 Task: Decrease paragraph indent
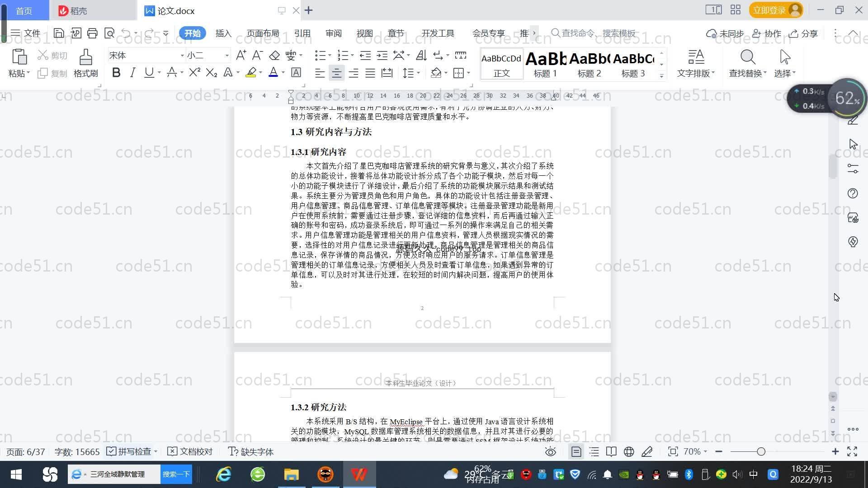pos(365,55)
